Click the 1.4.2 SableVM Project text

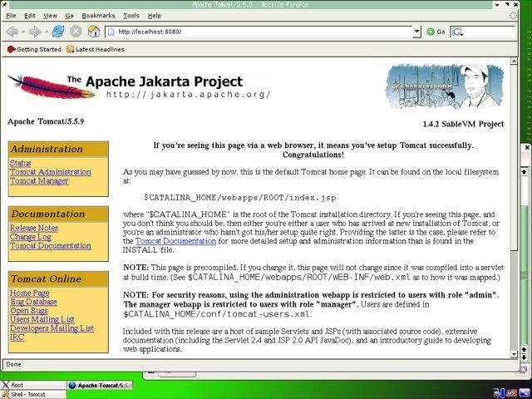(463, 124)
